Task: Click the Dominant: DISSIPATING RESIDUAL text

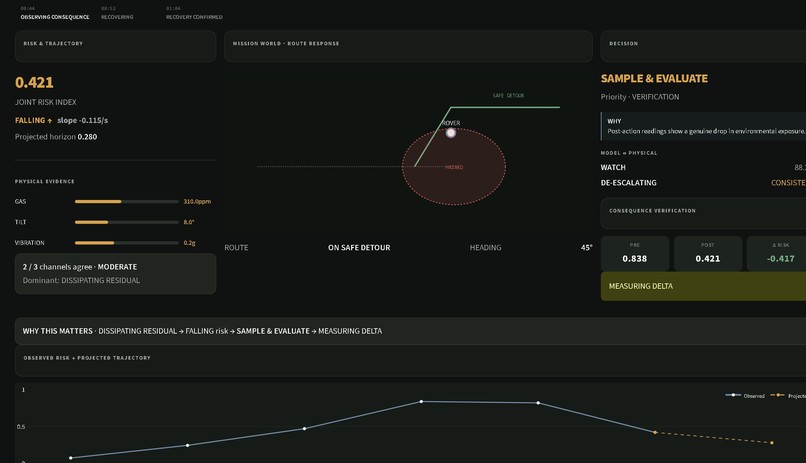Action: 81,281
